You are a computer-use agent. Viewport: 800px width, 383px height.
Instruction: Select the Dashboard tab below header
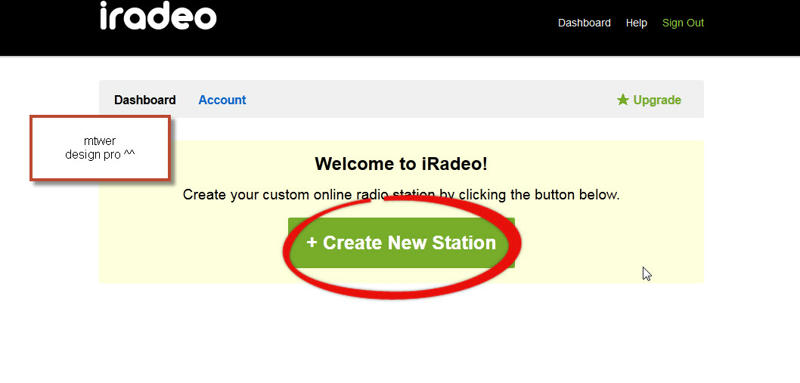[x=145, y=100]
